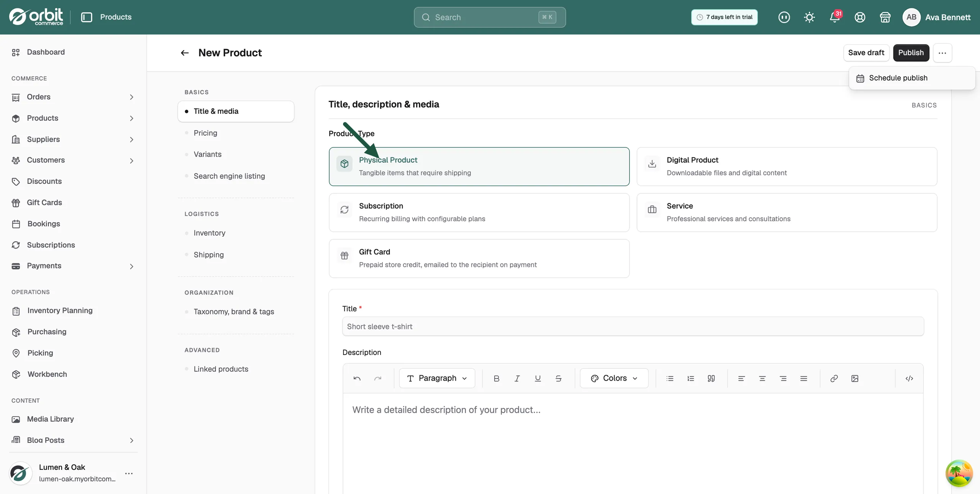Toggle the sidebar panel icon
The height and width of the screenshot is (494, 980).
[87, 17]
